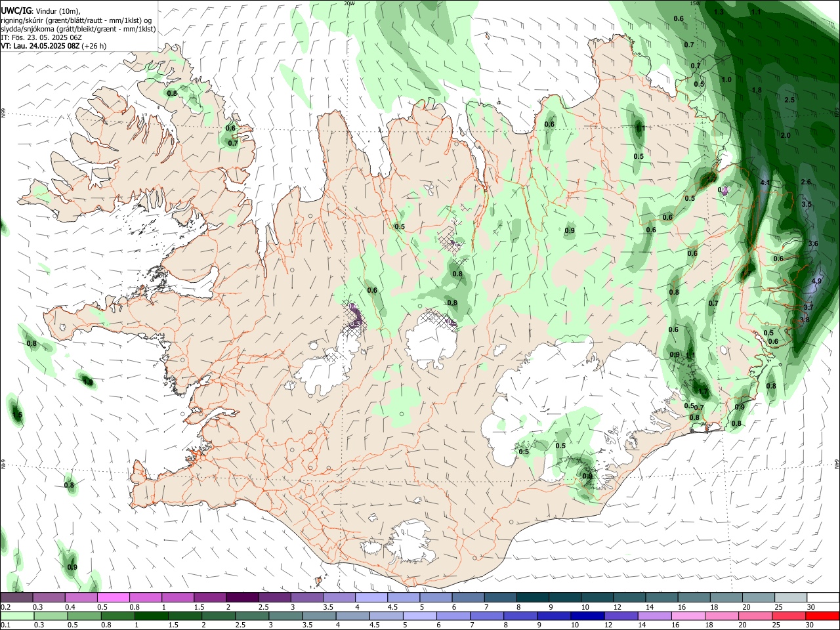Click the 4.1 precipitation value on the map
The width and height of the screenshot is (840, 630).
pos(765,182)
